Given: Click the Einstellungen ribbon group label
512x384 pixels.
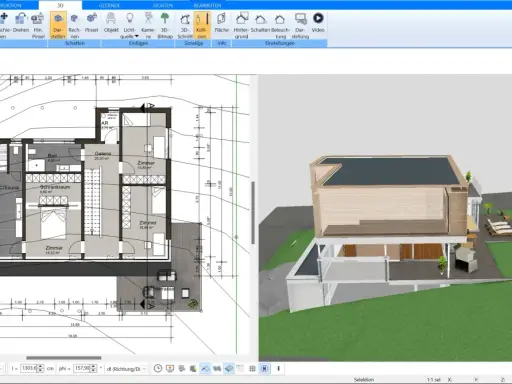Looking at the screenshot, I should [280, 43].
